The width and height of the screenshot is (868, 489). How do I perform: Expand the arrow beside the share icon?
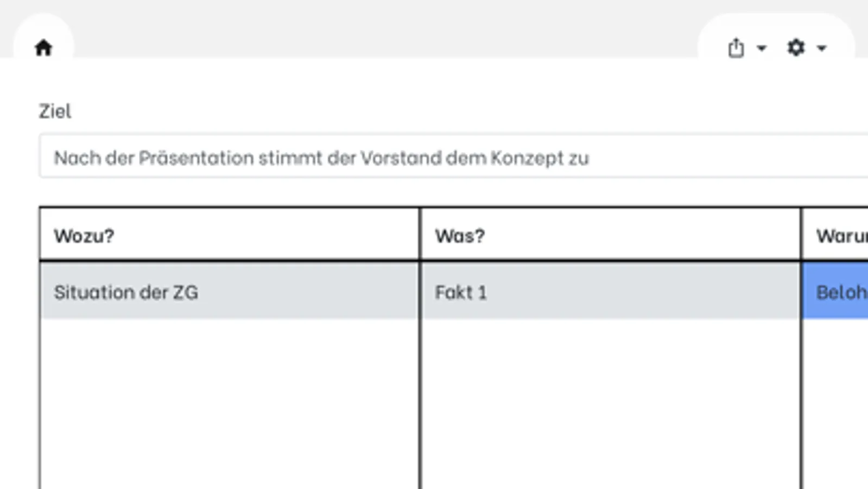(x=762, y=48)
